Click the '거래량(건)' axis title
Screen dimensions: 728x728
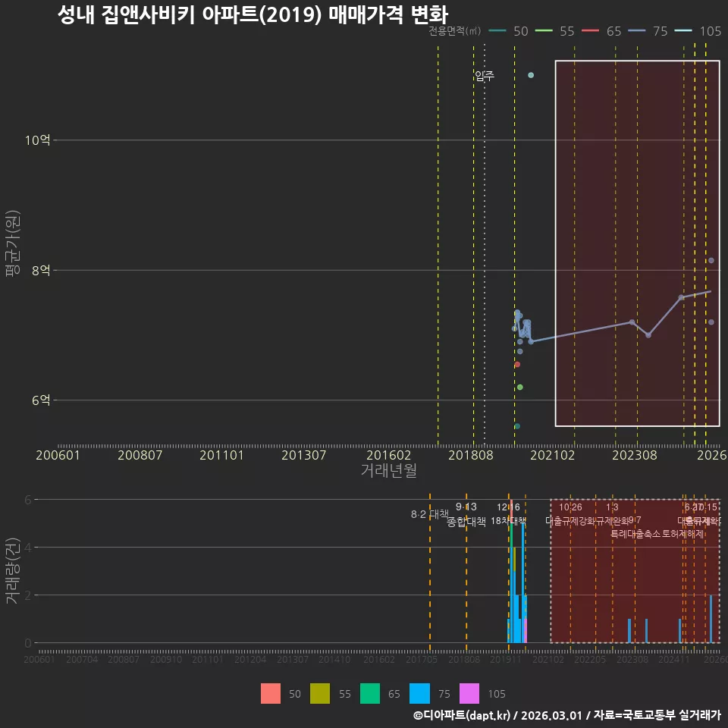[13, 570]
